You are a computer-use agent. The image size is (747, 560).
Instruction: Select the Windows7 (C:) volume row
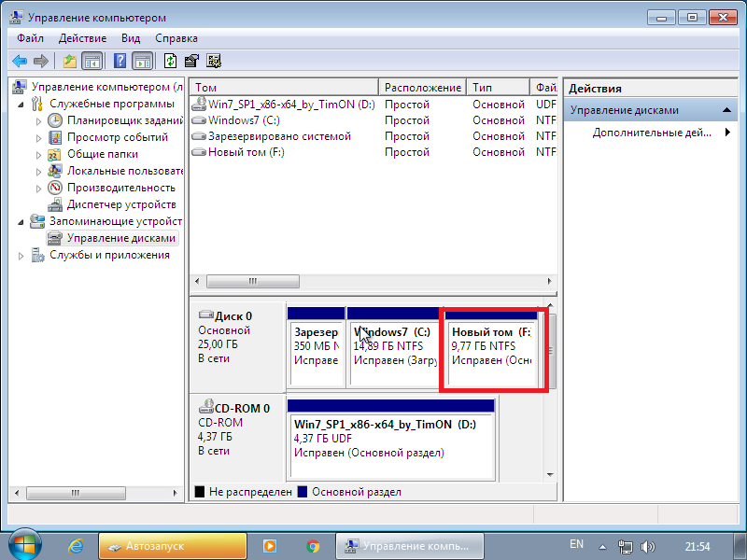(374, 120)
